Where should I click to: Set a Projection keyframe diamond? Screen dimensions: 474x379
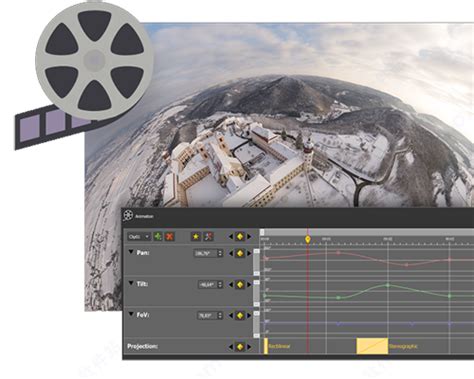pos(240,347)
